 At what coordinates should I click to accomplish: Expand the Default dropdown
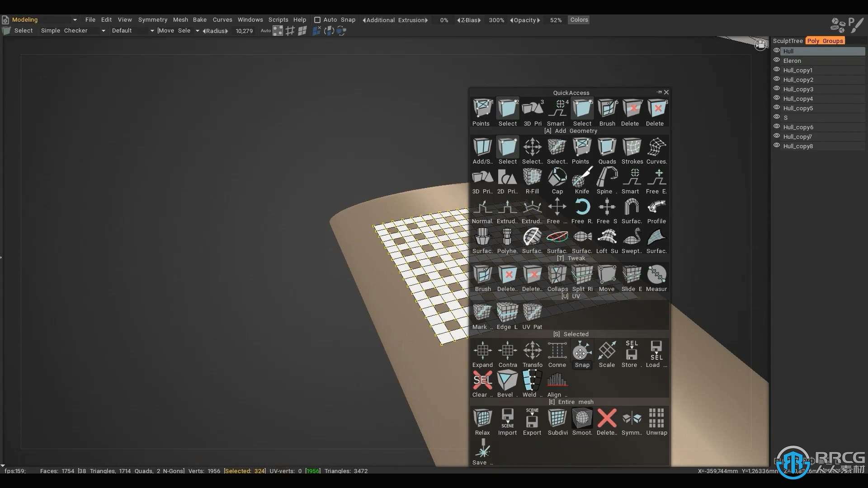click(x=152, y=31)
